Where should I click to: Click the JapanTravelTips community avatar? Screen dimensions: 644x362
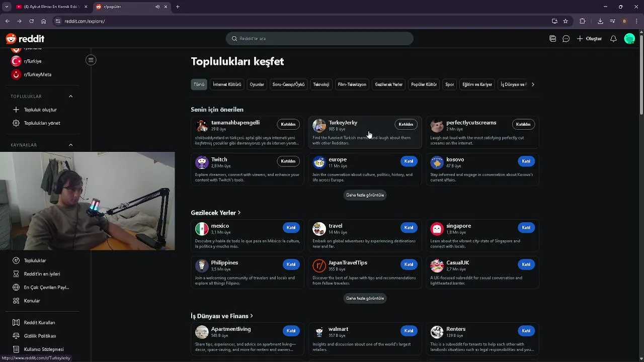[x=319, y=265]
